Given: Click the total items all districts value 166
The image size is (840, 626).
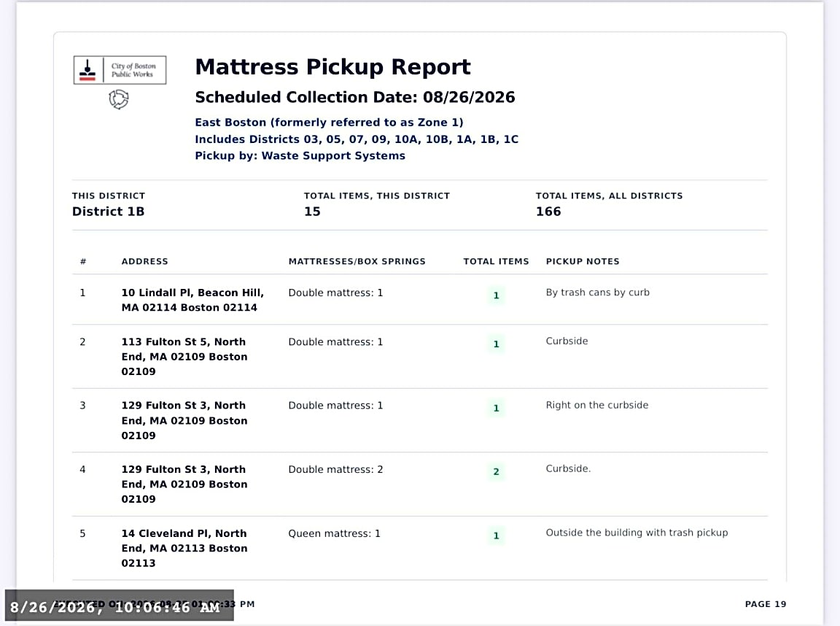Looking at the screenshot, I should [x=548, y=212].
